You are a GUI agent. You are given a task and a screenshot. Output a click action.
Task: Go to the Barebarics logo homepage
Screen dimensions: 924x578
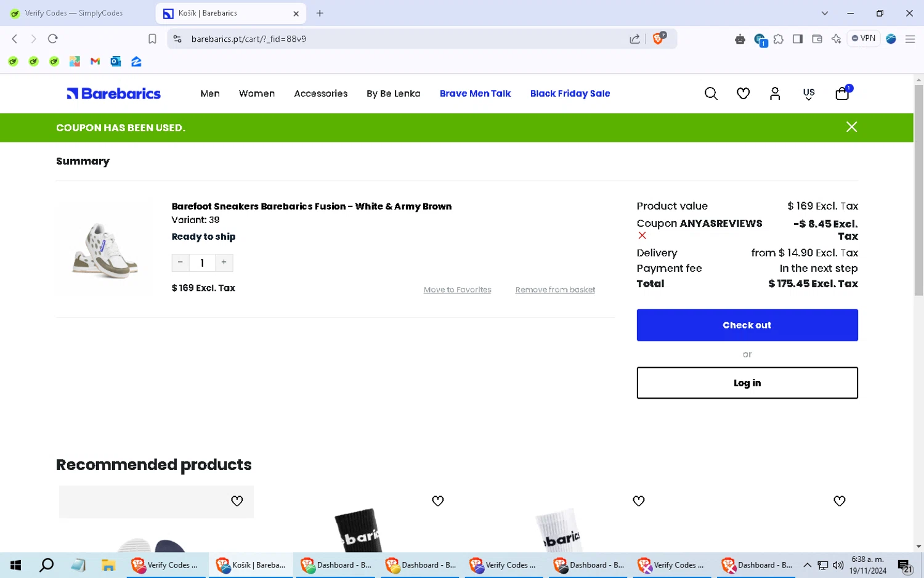(x=114, y=94)
